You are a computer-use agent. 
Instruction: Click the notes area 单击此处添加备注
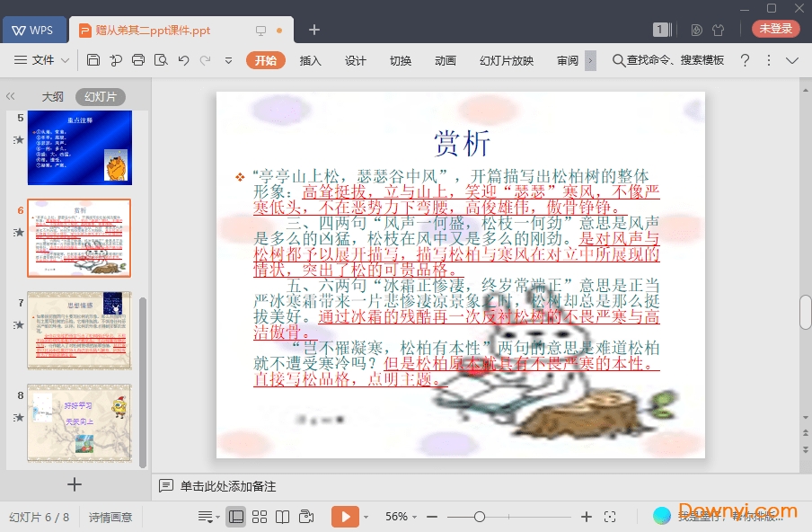pos(228,486)
